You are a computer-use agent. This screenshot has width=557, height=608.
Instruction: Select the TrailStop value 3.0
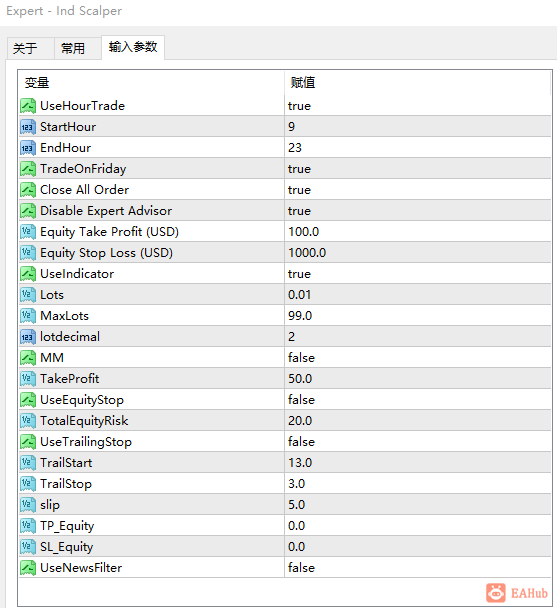tap(296, 484)
